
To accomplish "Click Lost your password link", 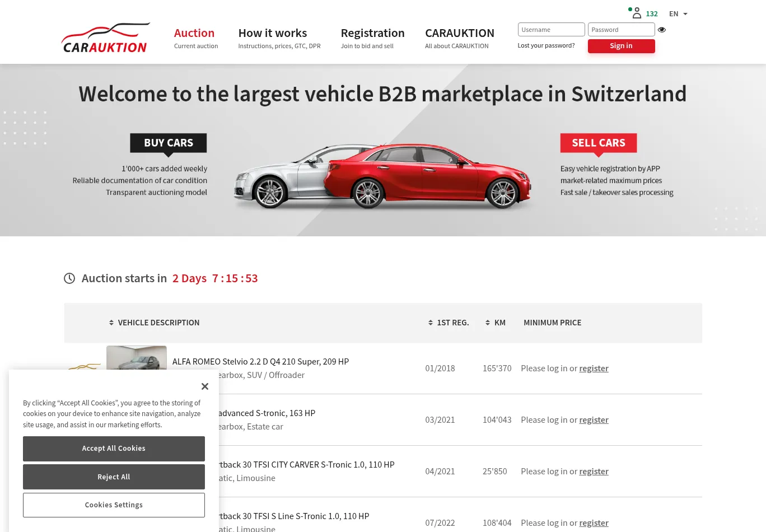I will [x=546, y=46].
